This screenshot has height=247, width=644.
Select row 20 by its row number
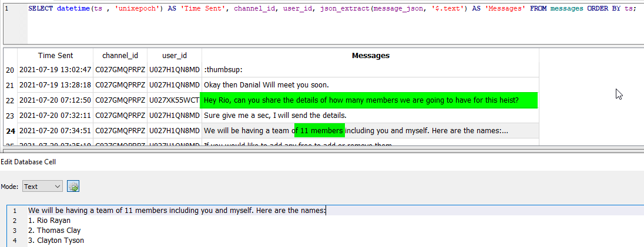coord(10,70)
